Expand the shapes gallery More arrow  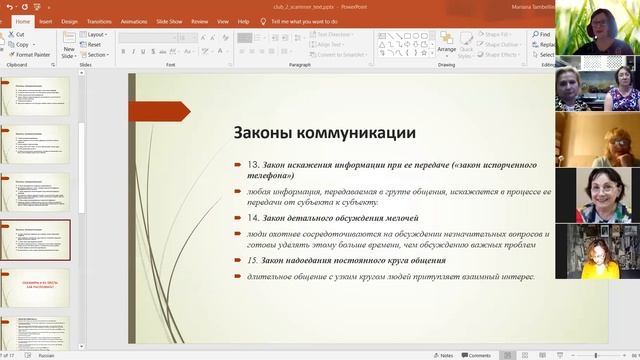click(432, 53)
